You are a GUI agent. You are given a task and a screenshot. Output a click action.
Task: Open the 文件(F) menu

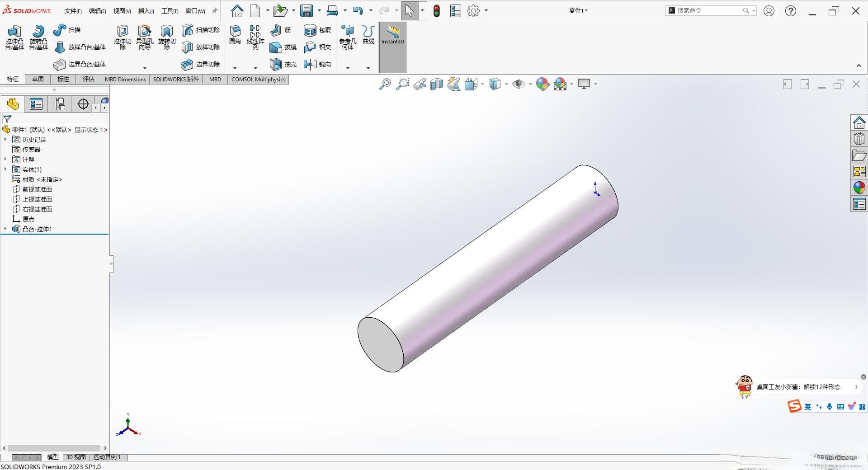pos(73,11)
